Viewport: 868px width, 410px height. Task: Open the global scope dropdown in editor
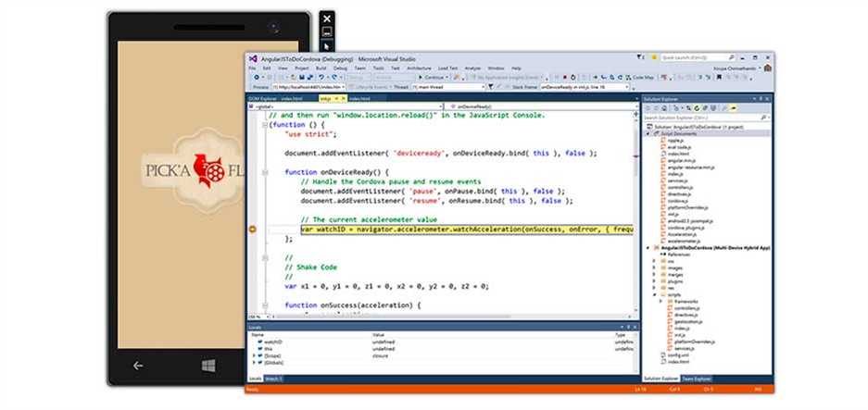[x=346, y=106]
